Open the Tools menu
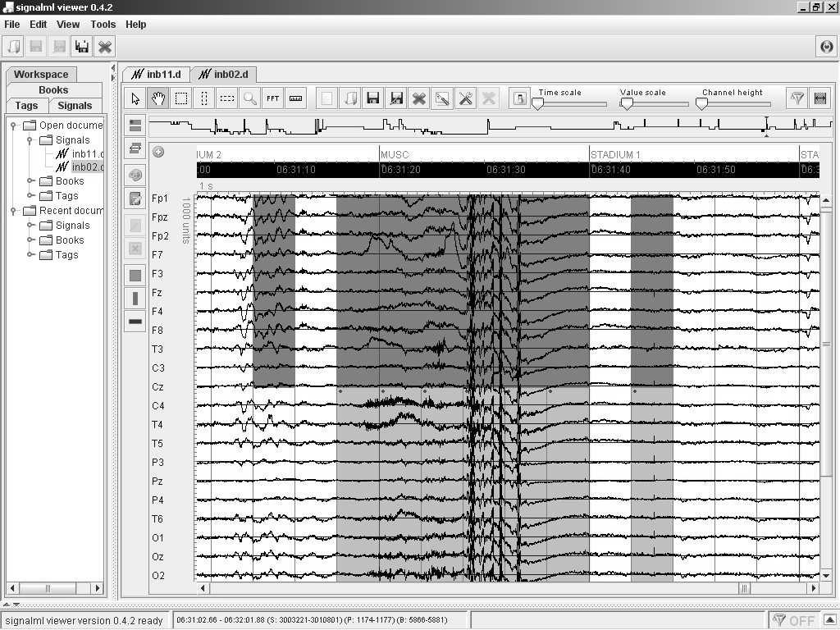Viewport: 840px width, 630px height. click(x=103, y=24)
